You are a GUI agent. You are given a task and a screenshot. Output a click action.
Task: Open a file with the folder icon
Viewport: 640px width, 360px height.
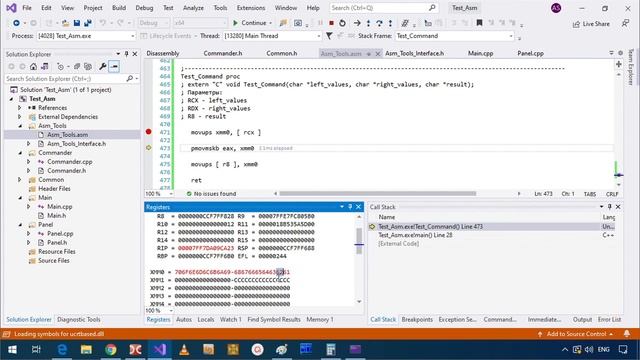coord(65,23)
